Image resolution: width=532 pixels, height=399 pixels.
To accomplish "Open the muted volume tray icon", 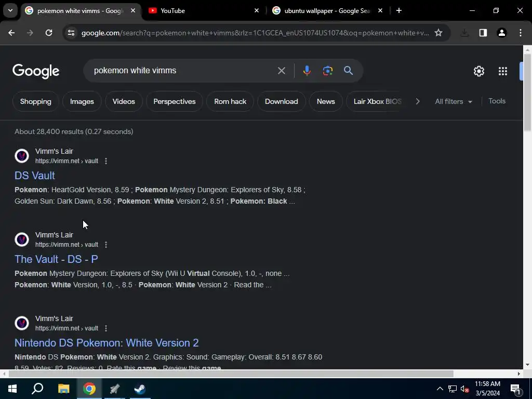I will pos(465,389).
